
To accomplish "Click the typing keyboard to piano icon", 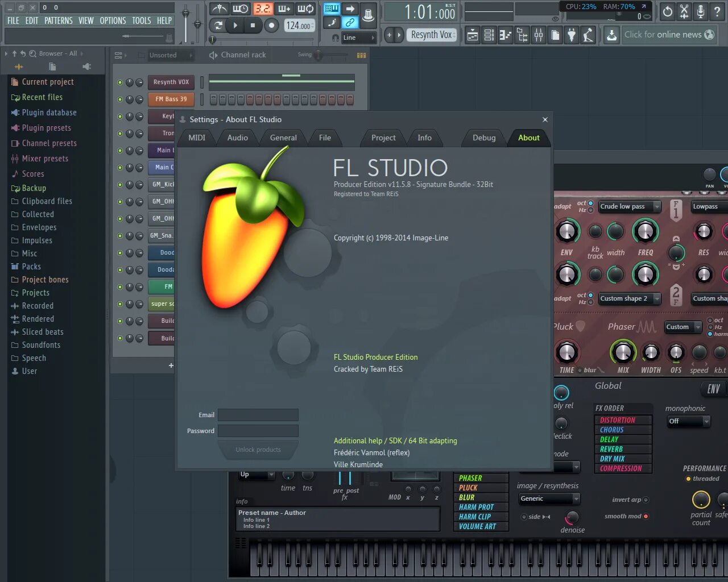I will click(x=332, y=7).
